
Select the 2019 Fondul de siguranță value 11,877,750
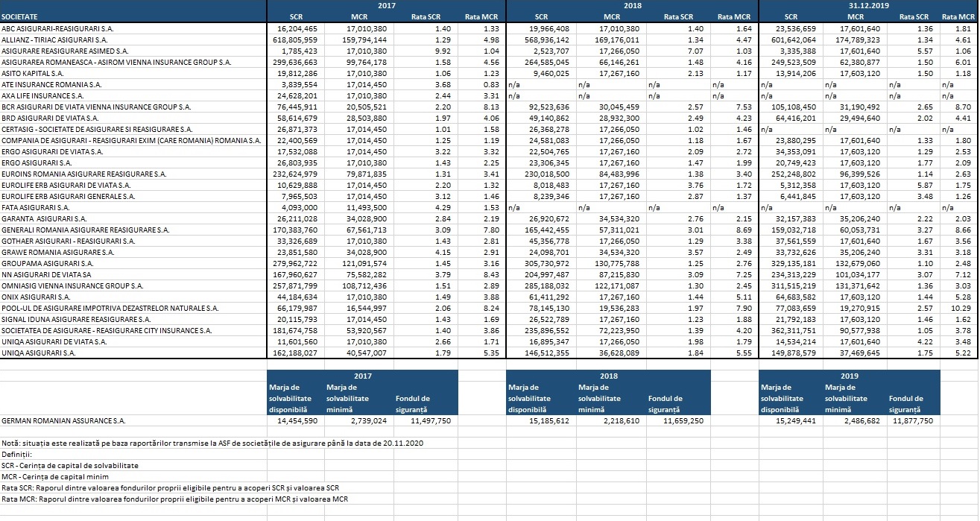pyautogui.click(x=912, y=420)
